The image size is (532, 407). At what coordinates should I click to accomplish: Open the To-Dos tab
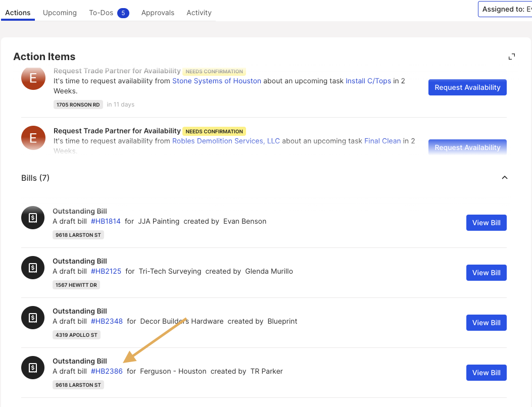101,13
